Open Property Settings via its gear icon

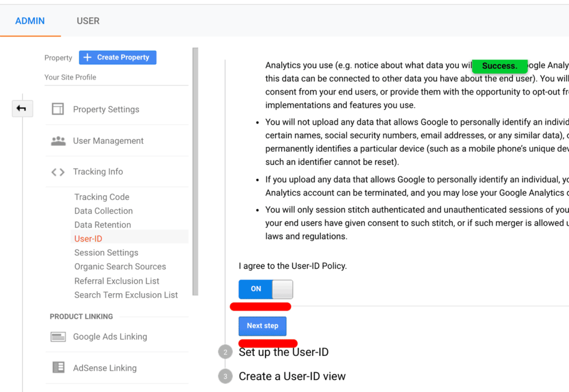58,109
